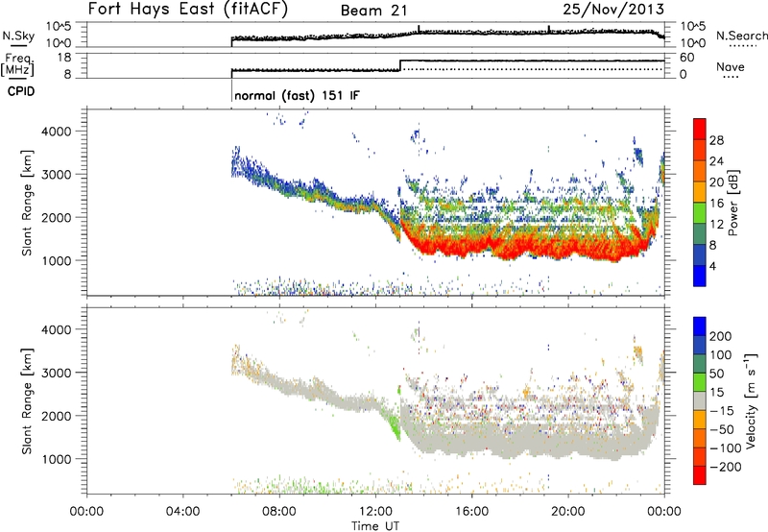Click the '04:00' time tick label

click(x=182, y=512)
